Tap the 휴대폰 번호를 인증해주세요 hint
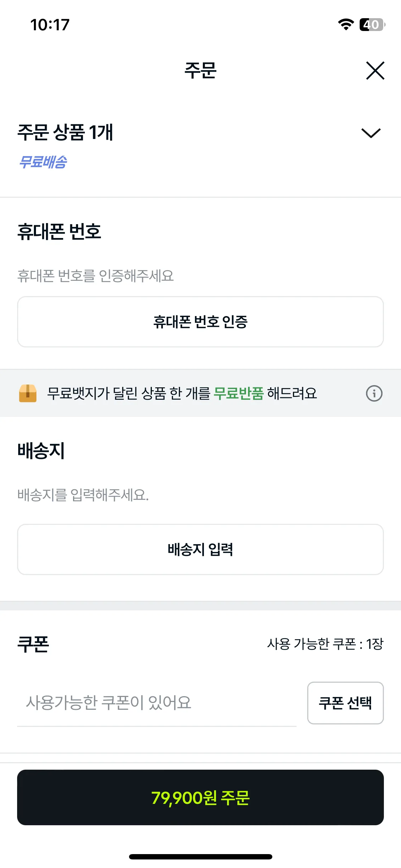This screenshot has width=401, height=868. [96, 276]
